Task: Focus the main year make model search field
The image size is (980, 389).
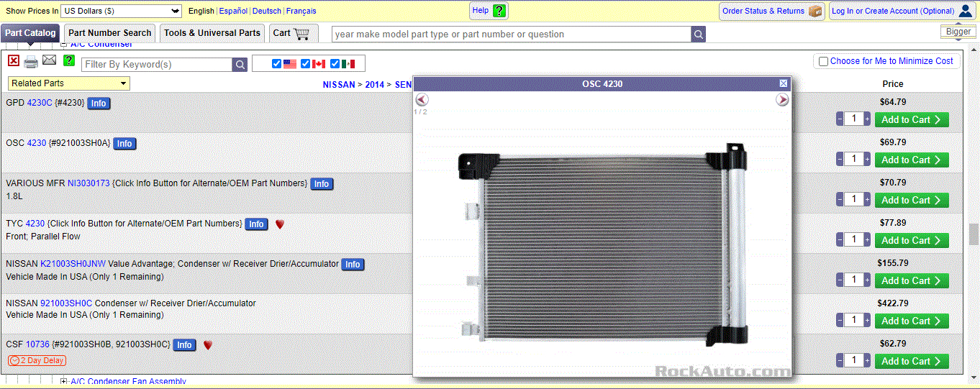Action: (x=511, y=35)
